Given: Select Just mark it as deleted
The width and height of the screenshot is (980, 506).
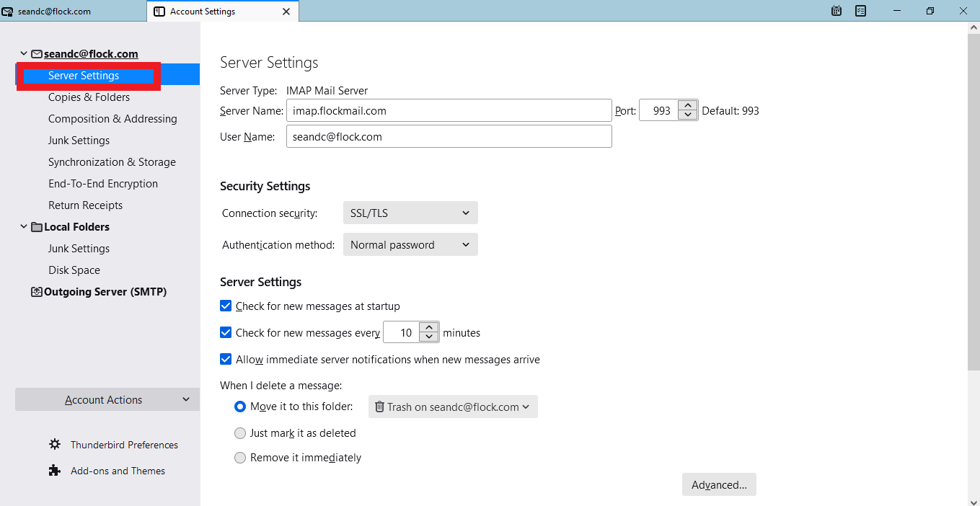Looking at the screenshot, I should point(240,433).
